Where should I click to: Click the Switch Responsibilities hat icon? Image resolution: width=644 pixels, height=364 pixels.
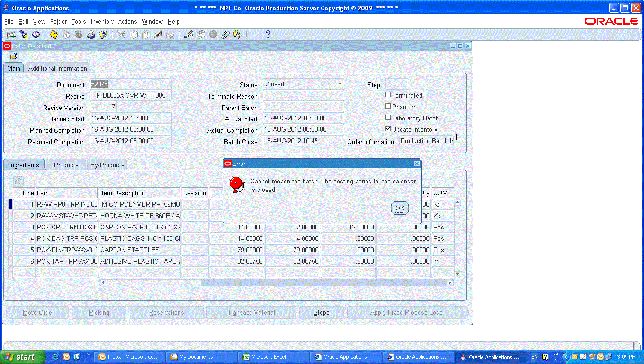[x=79, y=35]
